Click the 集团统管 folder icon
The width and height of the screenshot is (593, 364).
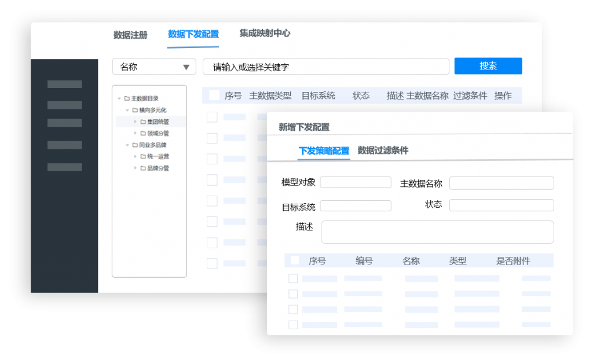(x=142, y=122)
